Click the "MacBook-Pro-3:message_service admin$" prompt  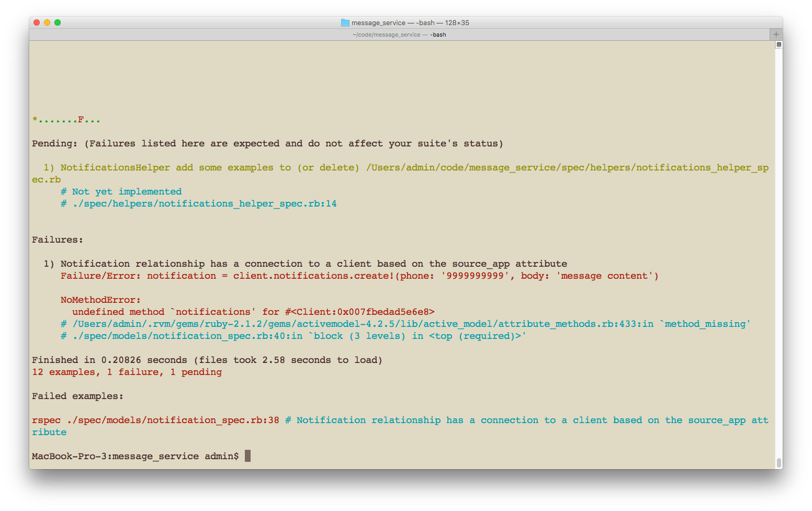[136, 456]
